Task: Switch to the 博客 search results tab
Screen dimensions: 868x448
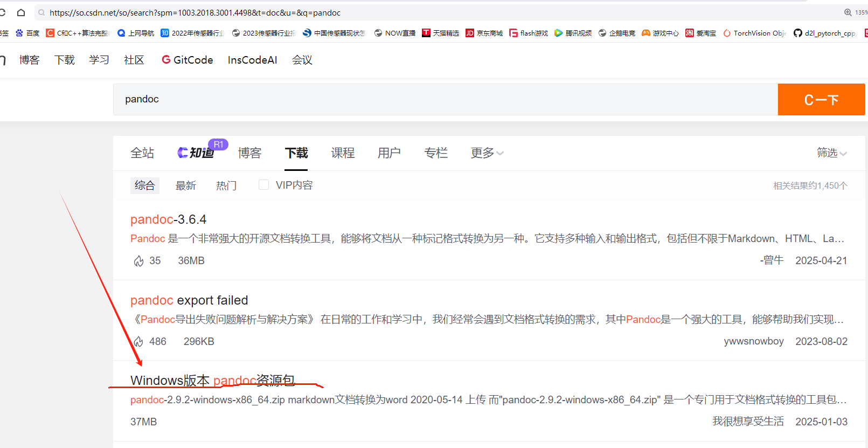Action: tap(250, 153)
